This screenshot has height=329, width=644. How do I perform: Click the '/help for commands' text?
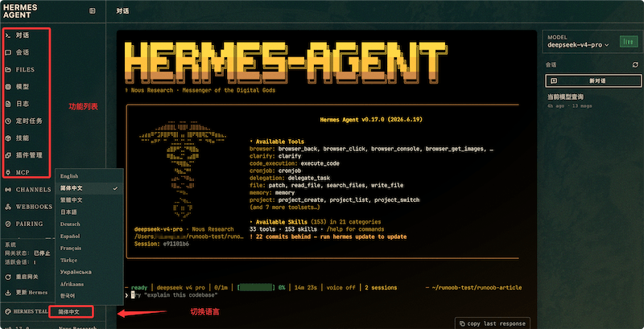coord(355,229)
